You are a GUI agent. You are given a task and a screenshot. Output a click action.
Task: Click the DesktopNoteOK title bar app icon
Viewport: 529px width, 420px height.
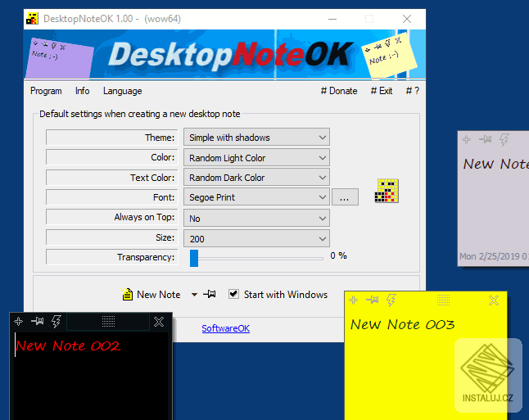[33, 19]
